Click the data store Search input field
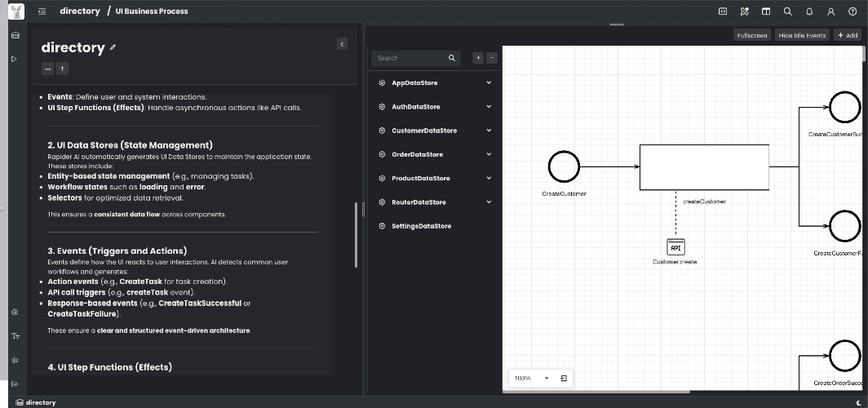The height and width of the screenshot is (408, 868). tap(416, 58)
